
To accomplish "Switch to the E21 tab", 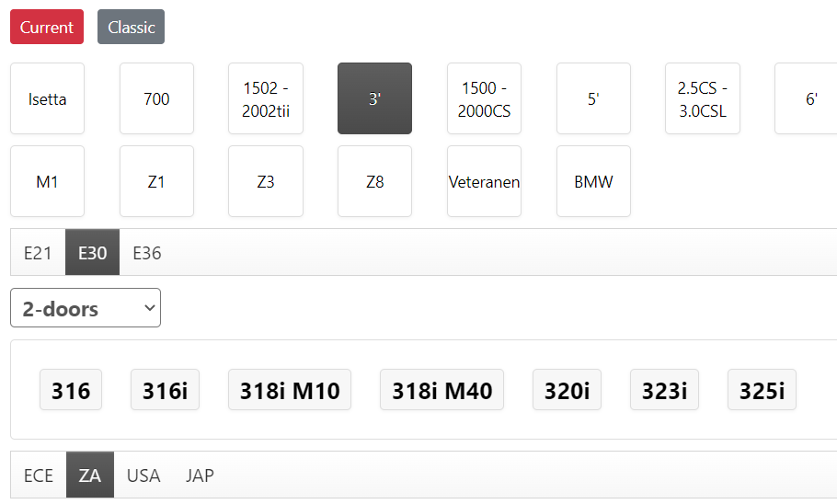I will (38, 253).
